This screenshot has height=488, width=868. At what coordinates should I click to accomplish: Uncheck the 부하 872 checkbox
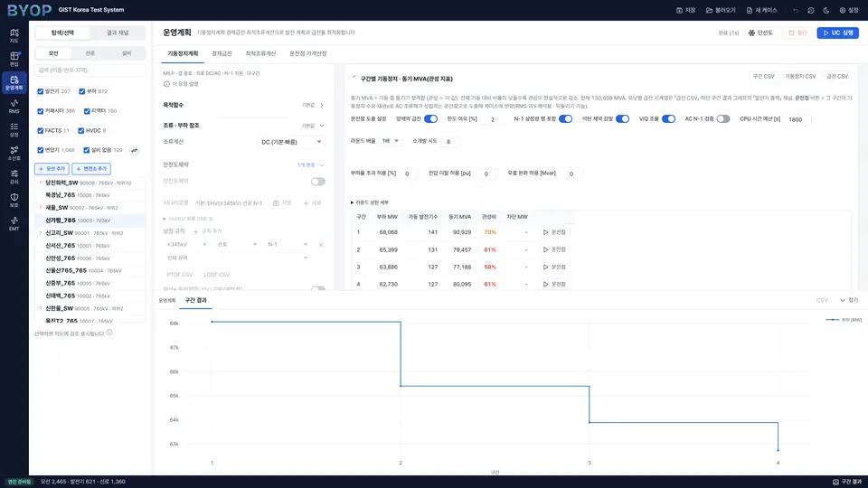coord(82,91)
